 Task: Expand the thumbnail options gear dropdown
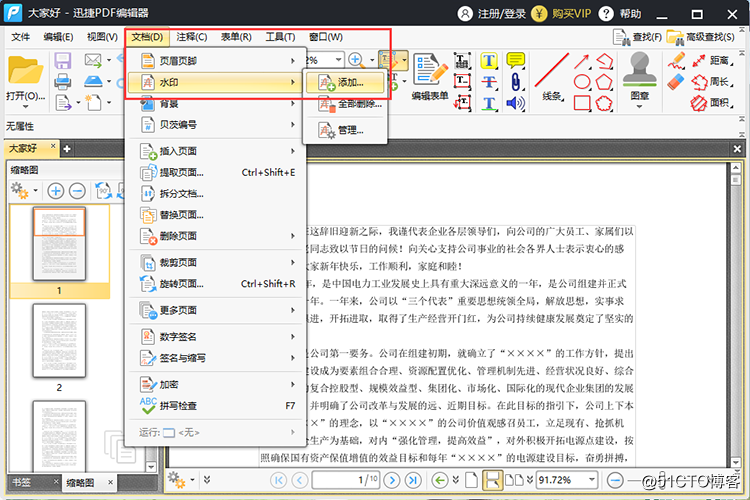coord(35,191)
